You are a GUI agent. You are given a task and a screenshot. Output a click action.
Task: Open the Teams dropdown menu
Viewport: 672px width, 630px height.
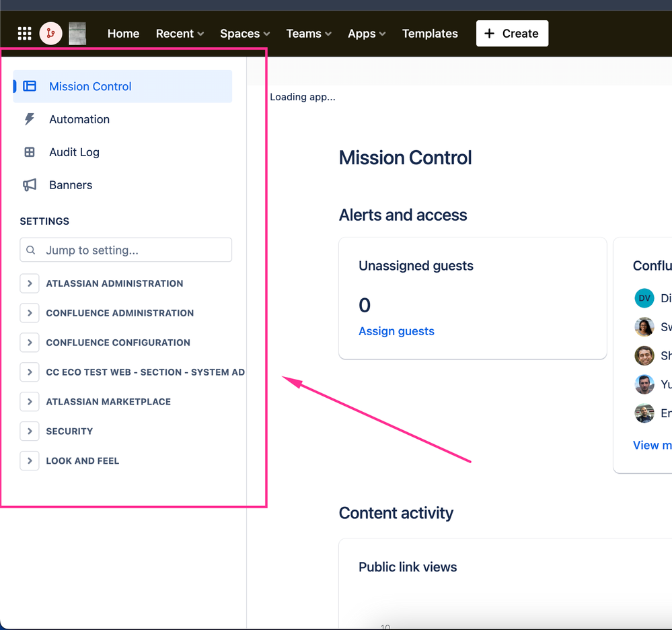pyautogui.click(x=309, y=34)
